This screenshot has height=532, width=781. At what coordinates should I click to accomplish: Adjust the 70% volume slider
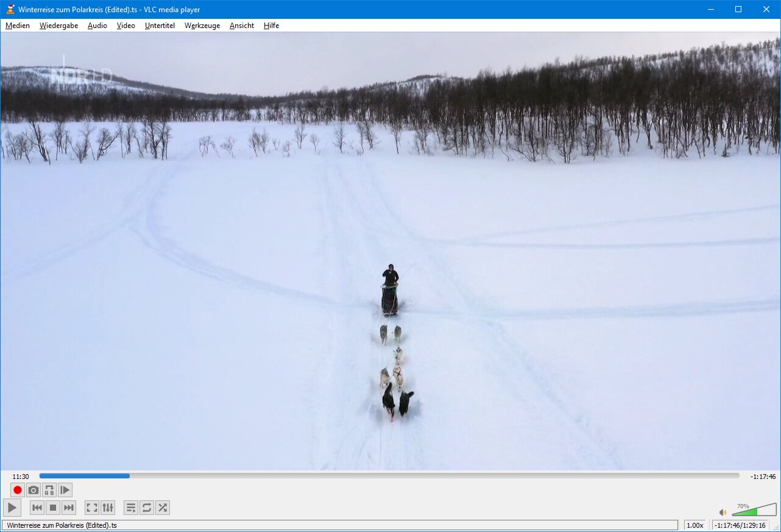pos(754,511)
